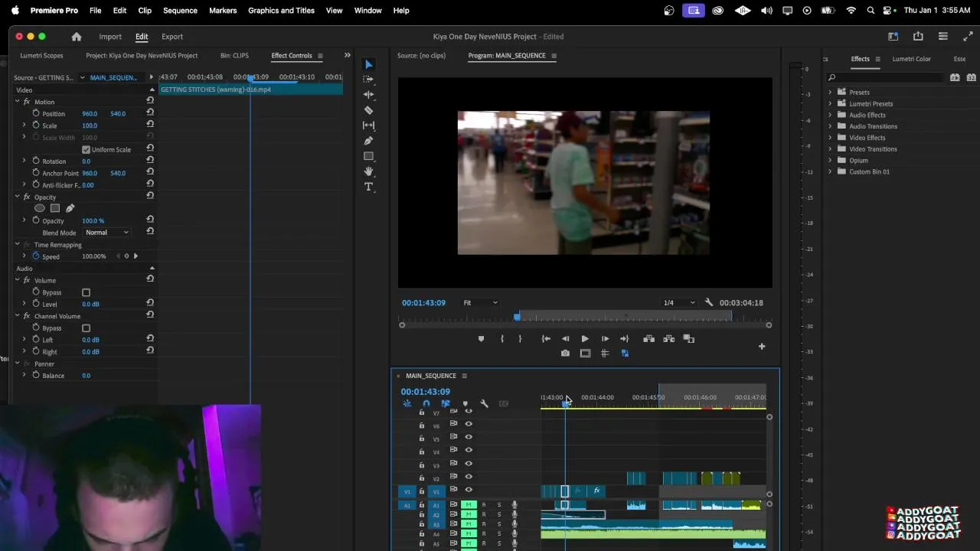Open playback resolution 1/4 dropdown
Viewport: 980px width, 551px height.
click(679, 303)
